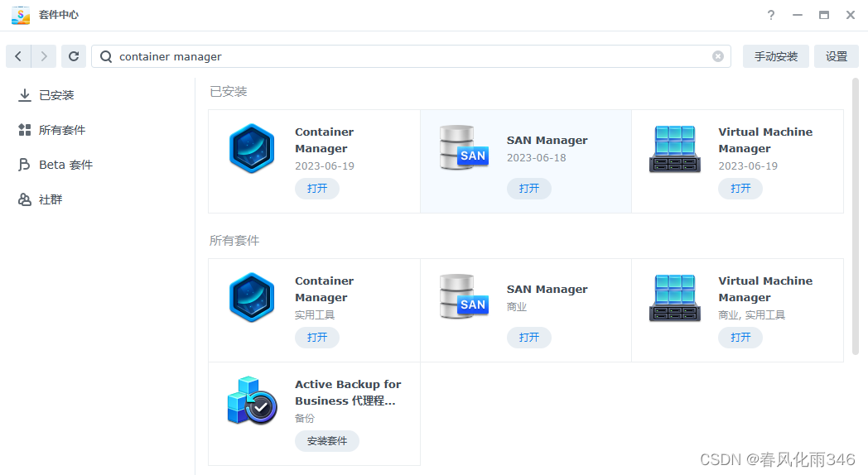
Task: Click Virtual Machine Manager icon under 已安装
Action: (x=674, y=149)
